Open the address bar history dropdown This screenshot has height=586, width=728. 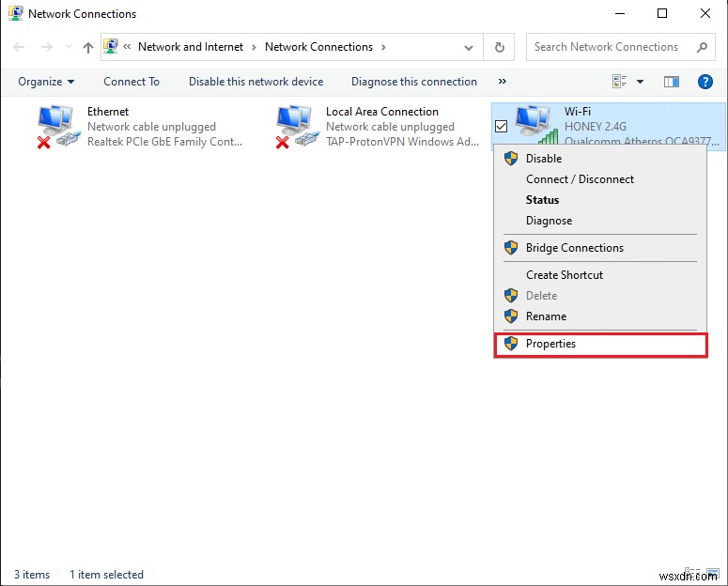pyautogui.click(x=469, y=47)
